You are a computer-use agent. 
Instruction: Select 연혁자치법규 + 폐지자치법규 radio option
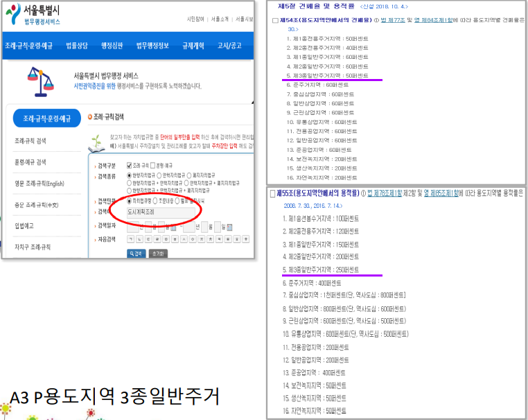tap(186, 183)
